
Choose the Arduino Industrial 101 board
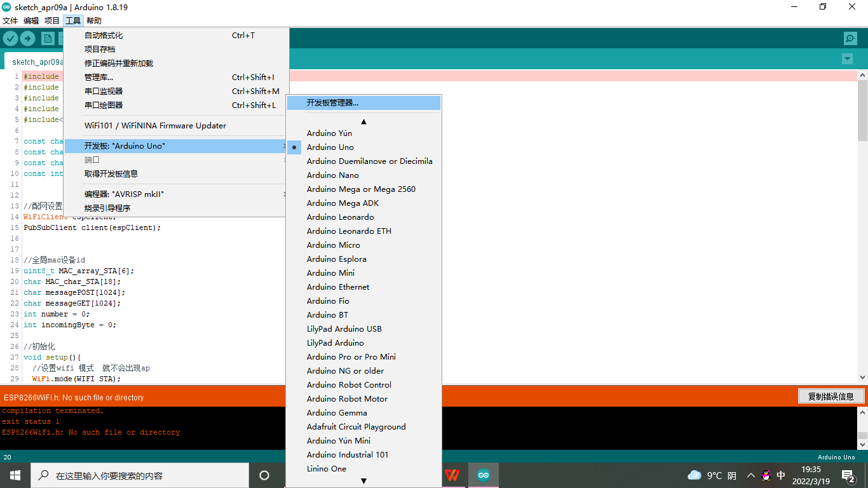(x=363, y=455)
